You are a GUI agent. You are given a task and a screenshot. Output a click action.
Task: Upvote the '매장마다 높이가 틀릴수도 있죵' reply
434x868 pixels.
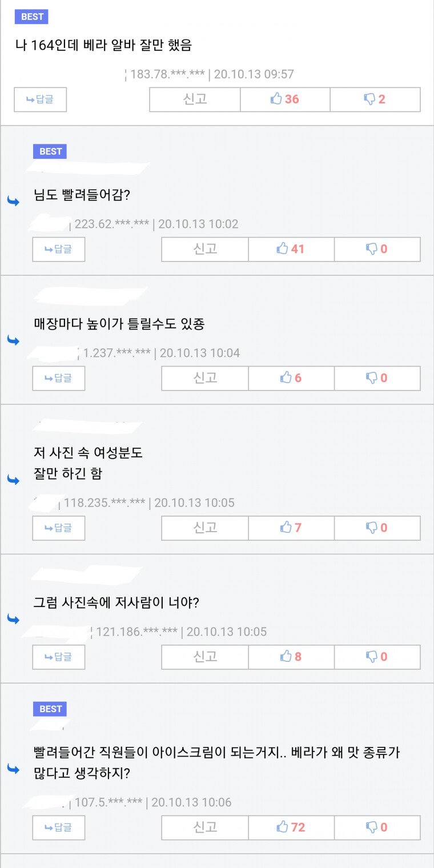point(291,378)
